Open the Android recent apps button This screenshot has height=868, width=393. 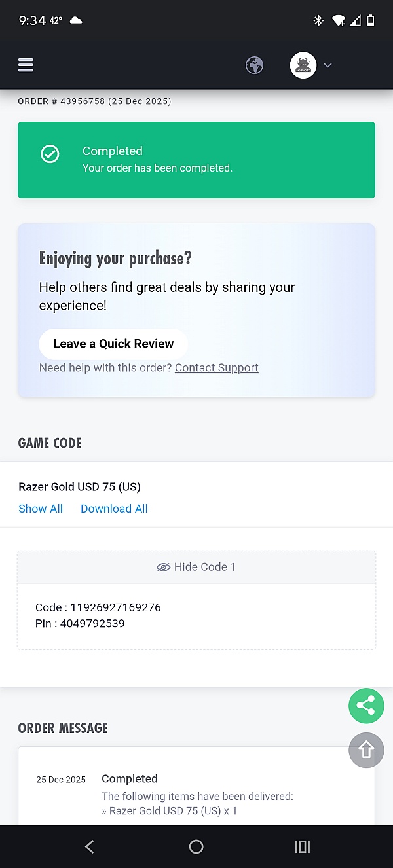coord(302,846)
